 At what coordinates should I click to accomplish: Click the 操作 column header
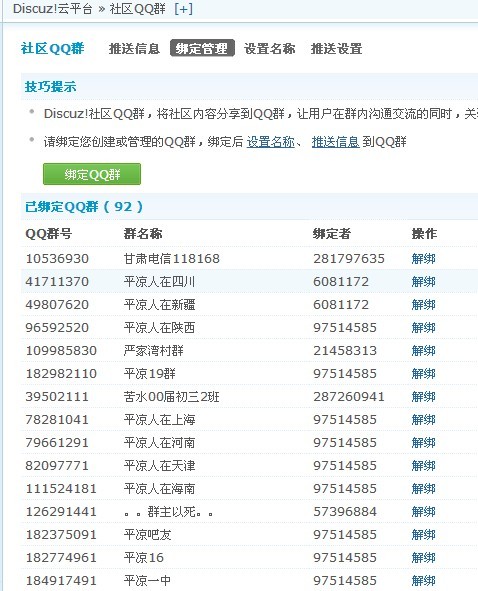point(424,234)
